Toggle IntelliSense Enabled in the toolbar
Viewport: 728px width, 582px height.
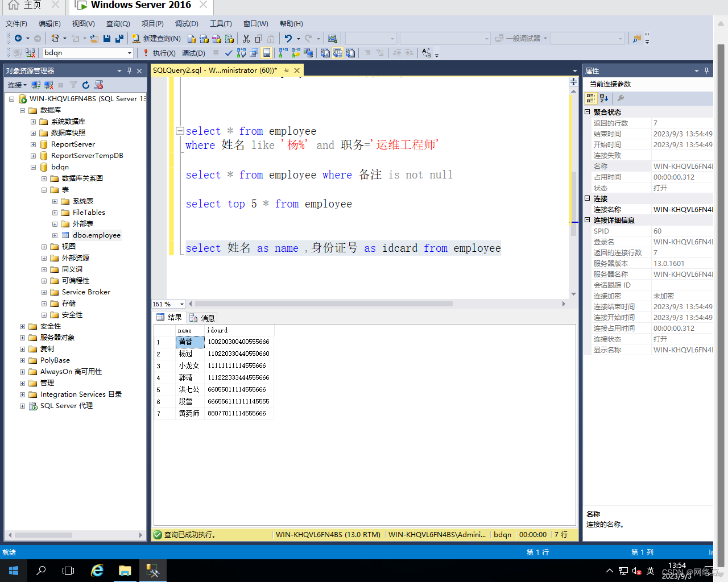[x=266, y=53]
